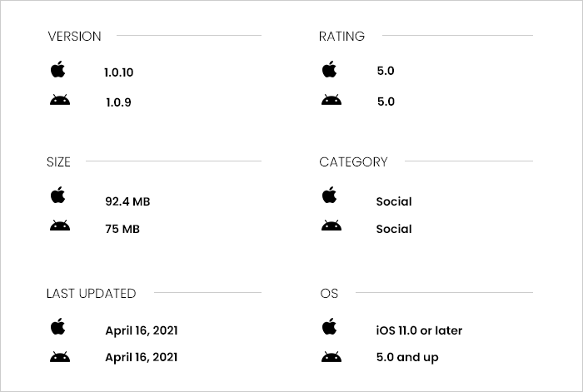583x392 pixels.
Task: Click the Apple icon under OS
Action: click(x=330, y=326)
